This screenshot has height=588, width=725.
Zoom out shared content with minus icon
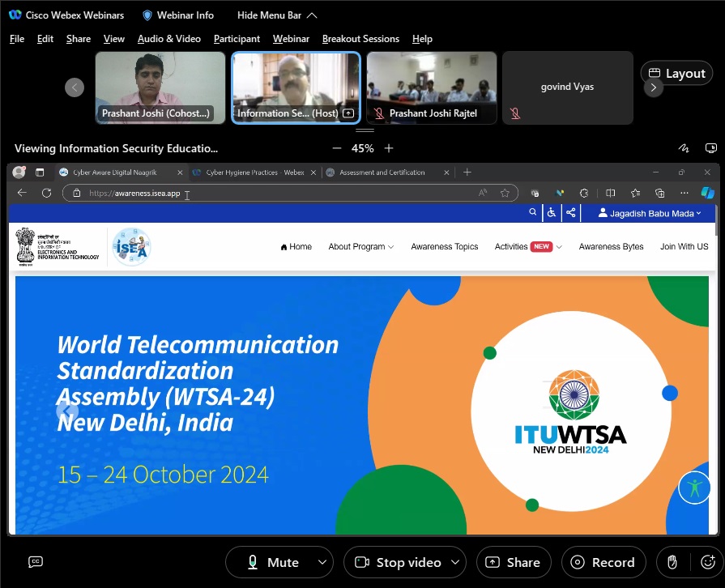coord(337,148)
